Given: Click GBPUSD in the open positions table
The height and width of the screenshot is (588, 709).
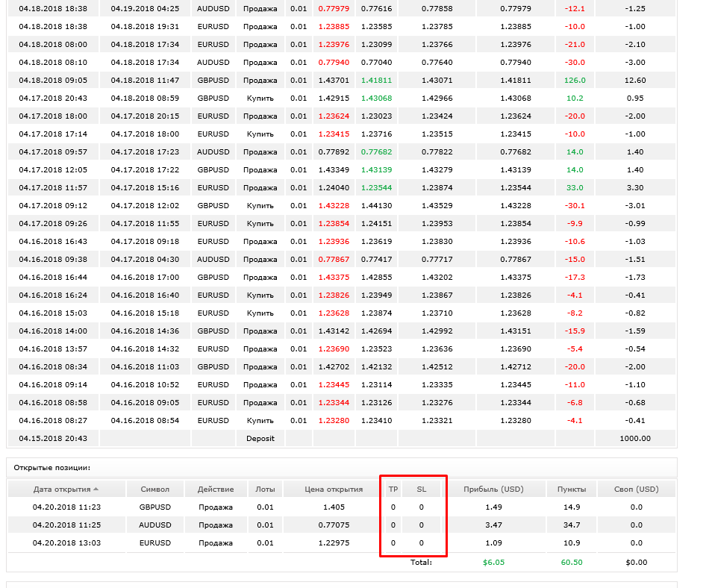Looking at the screenshot, I should [x=155, y=507].
